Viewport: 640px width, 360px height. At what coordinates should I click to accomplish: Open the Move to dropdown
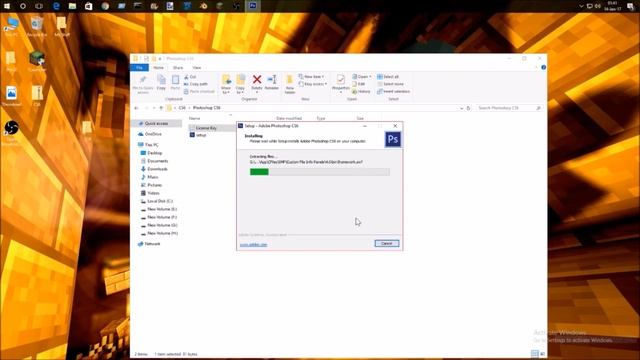tap(226, 84)
